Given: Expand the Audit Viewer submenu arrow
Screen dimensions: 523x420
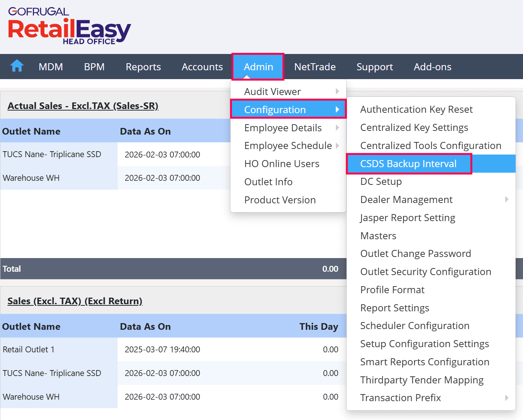Looking at the screenshot, I should (x=337, y=91).
